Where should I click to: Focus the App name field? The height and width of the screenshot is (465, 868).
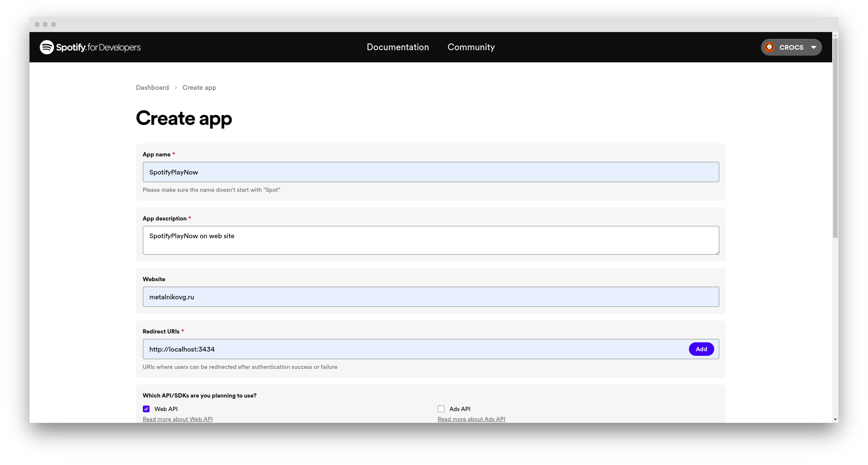click(431, 172)
